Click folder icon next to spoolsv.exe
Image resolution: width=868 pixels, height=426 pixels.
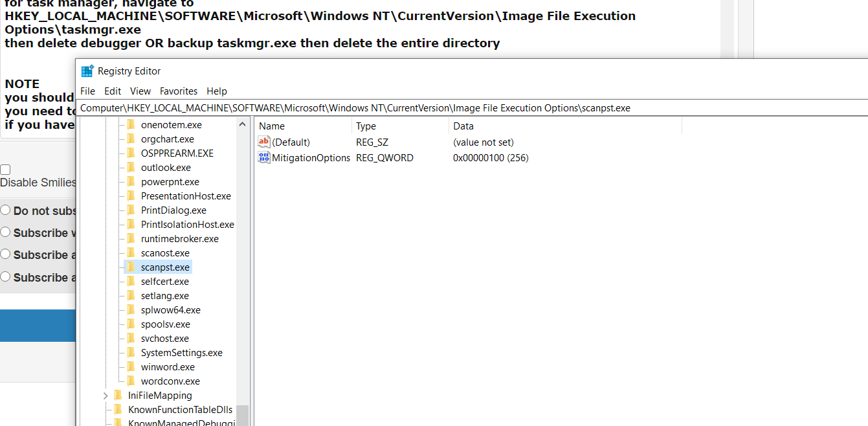pos(131,324)
